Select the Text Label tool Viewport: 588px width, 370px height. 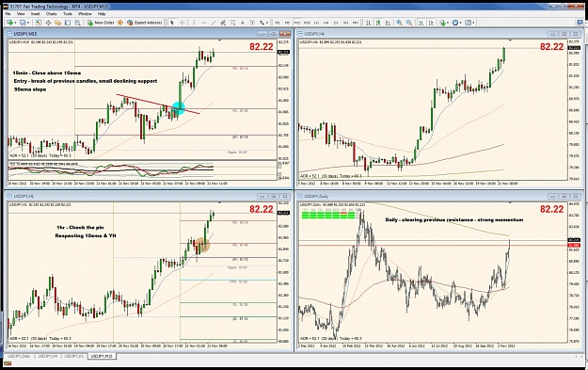click(x=252, y=23)
